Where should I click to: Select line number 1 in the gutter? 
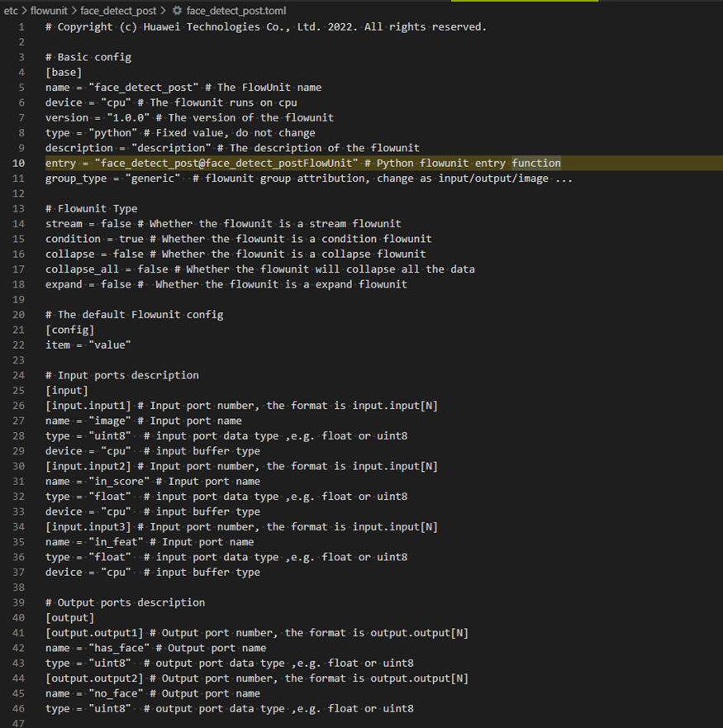coord(22,26)
